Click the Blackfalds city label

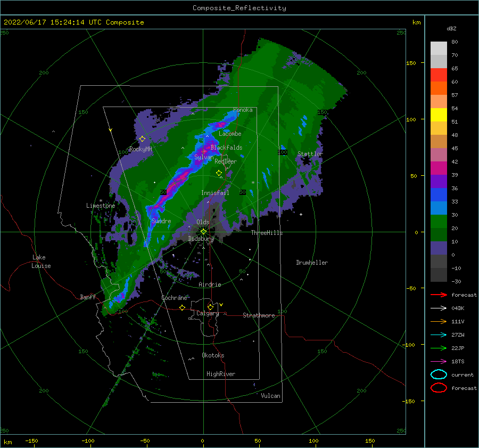[226, 148]
